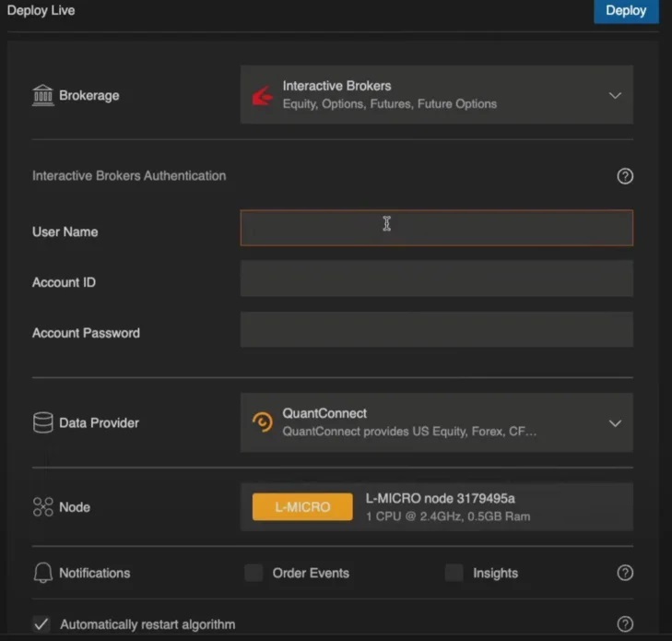Viewport: 672px width, 641px height.
Task: Click the Order Events label
Action: point(311,574)
